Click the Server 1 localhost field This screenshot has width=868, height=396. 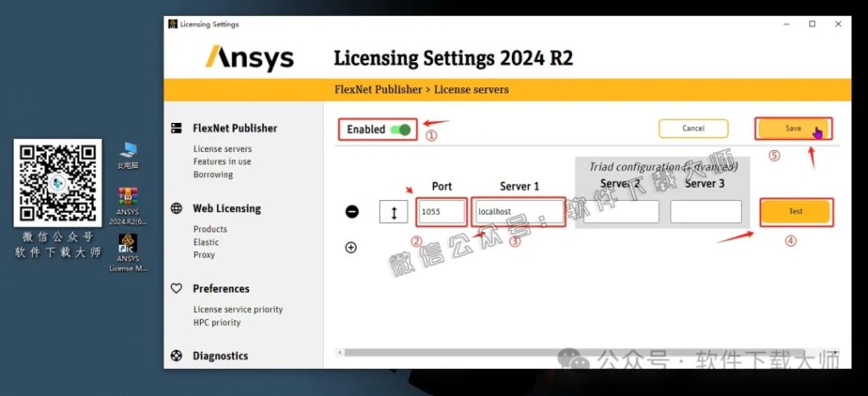(519, 212)
